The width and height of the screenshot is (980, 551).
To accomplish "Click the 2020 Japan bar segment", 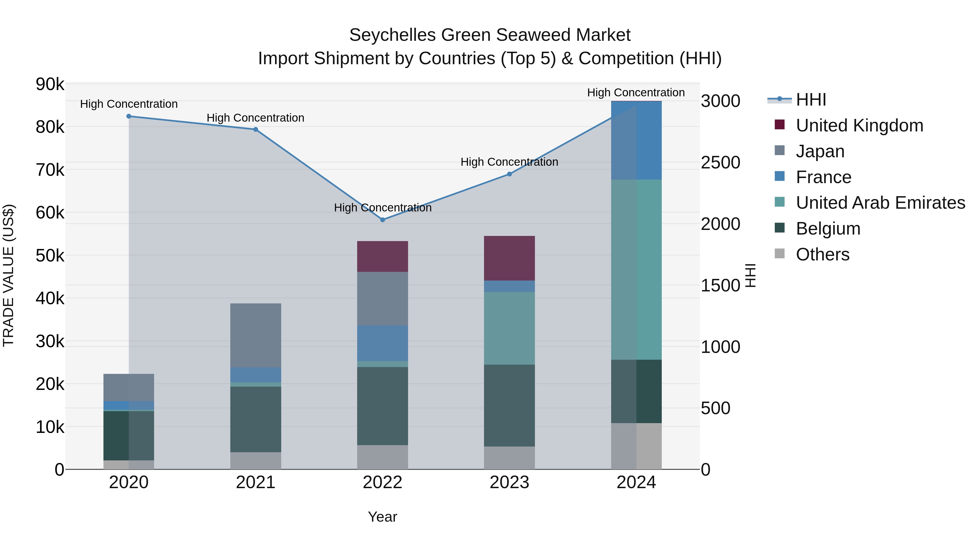I will 128,387.
